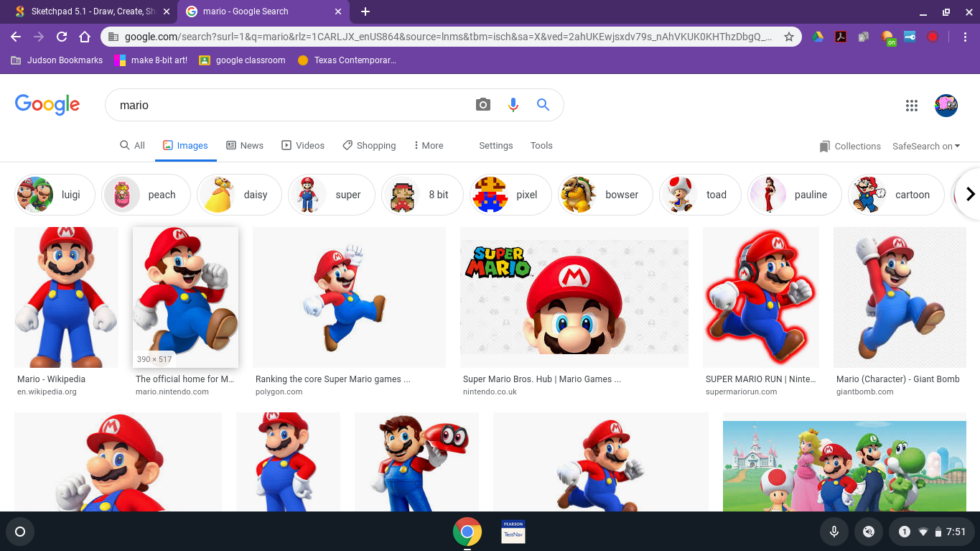Open Google Drive extension icon
The width and height of the screenshot is (980, 551).
click(x=818, y=37)
